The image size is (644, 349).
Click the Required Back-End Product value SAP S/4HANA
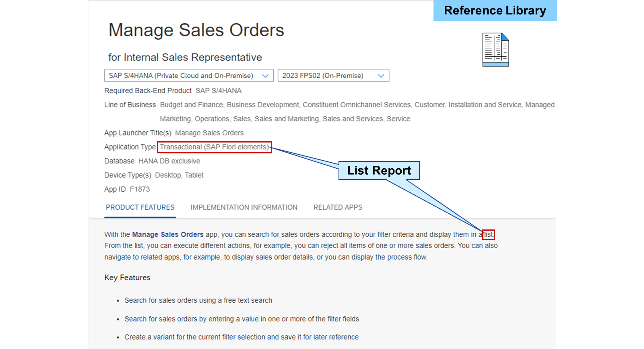click(x=219, y=91)
